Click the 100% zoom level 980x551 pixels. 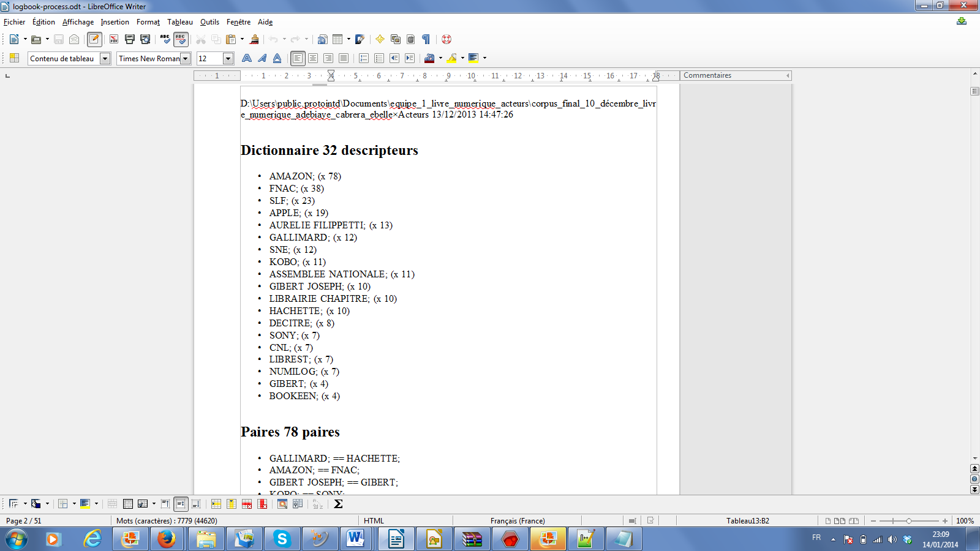pyautogui.click(x=965, y=521)
